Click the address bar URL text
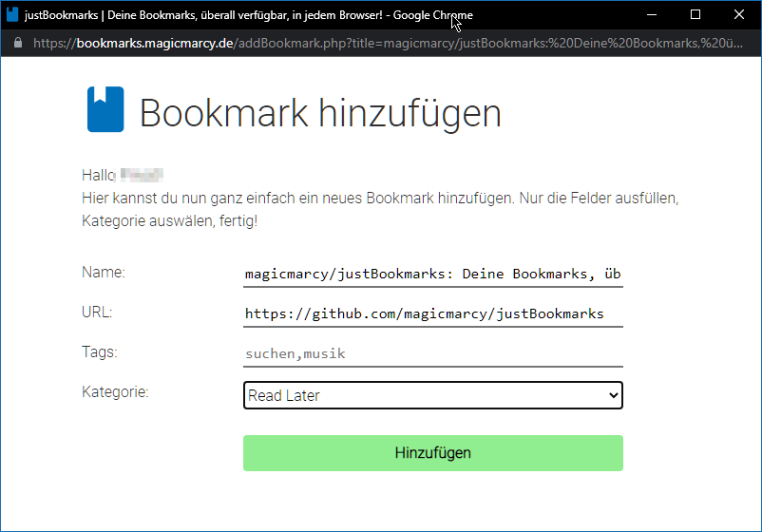Viewport: 762px width, 532px height. tap(388, 44)
